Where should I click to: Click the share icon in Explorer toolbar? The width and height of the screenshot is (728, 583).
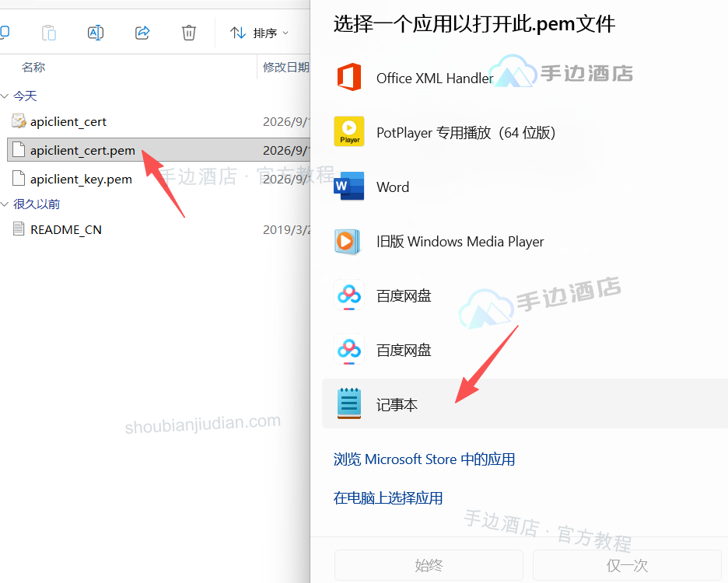click(x=142, y=33)
